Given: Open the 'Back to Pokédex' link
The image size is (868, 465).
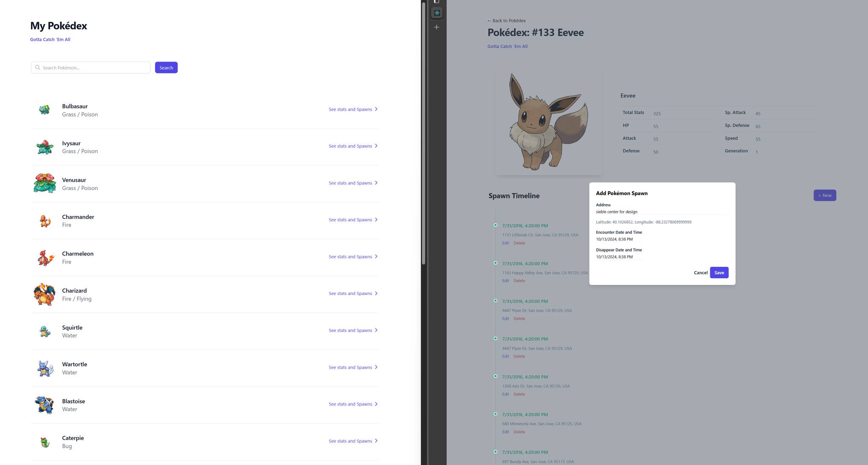Looking at the screenshot, I should click(506, 20).
